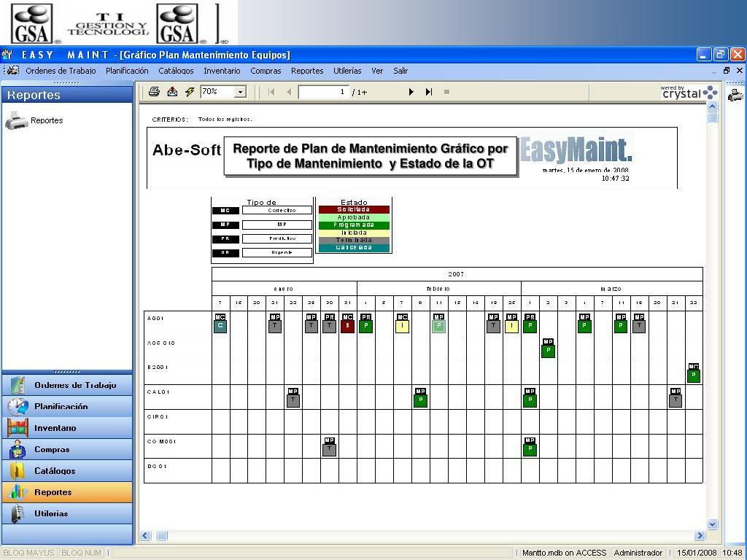747x560 pixels.
Task: Open the Catálogos menu
Action: [177, 71]
